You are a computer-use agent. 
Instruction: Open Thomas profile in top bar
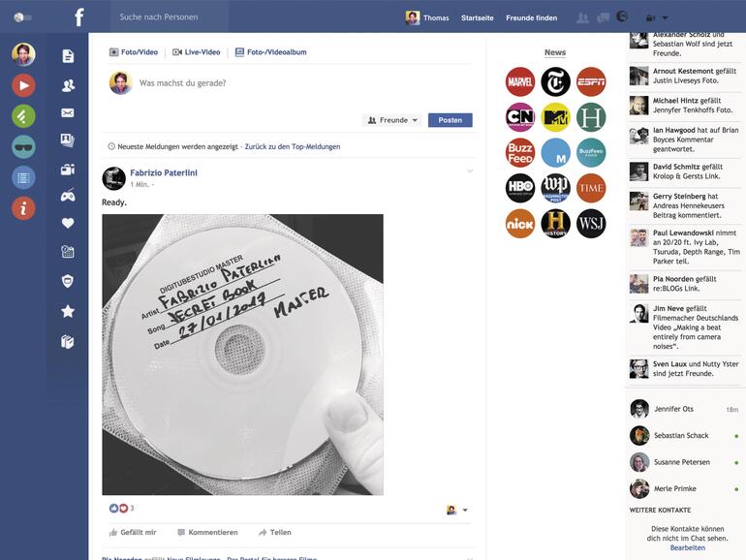tap(427, 18)
